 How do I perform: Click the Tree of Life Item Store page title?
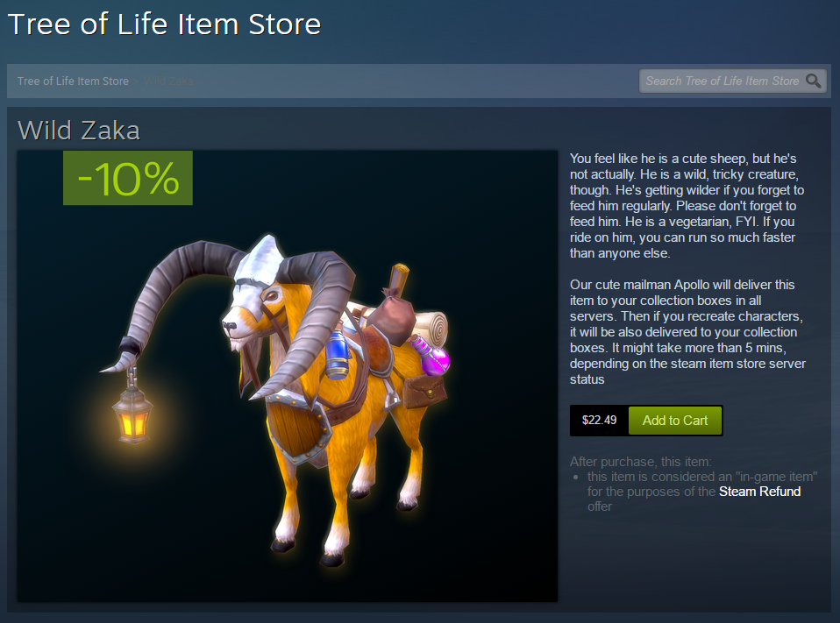(x=165, y=24)
